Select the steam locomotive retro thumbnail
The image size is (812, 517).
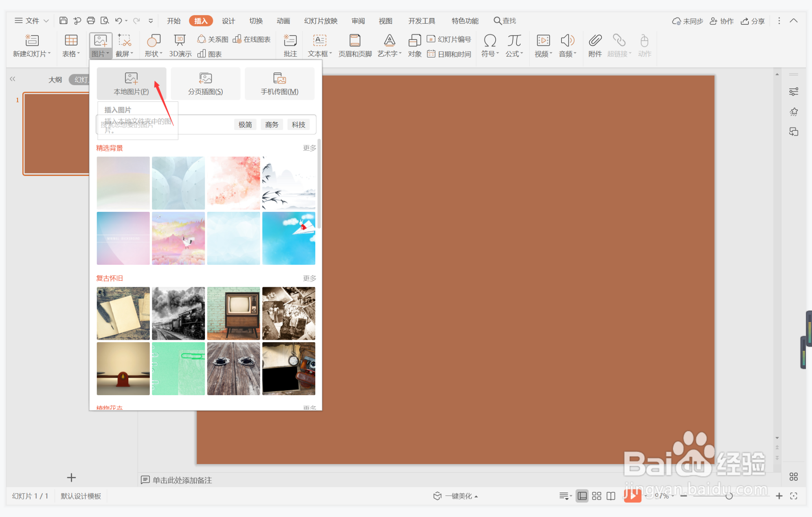point(178,313)
